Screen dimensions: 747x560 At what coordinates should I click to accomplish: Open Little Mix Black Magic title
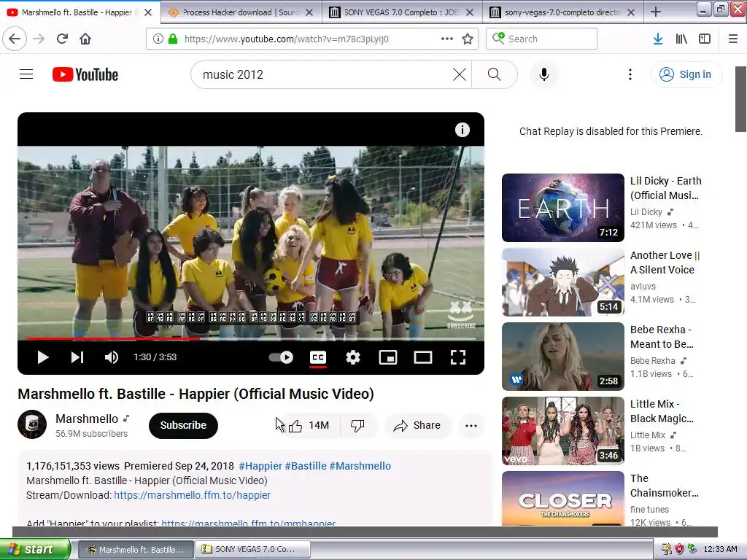click(662, 411)
